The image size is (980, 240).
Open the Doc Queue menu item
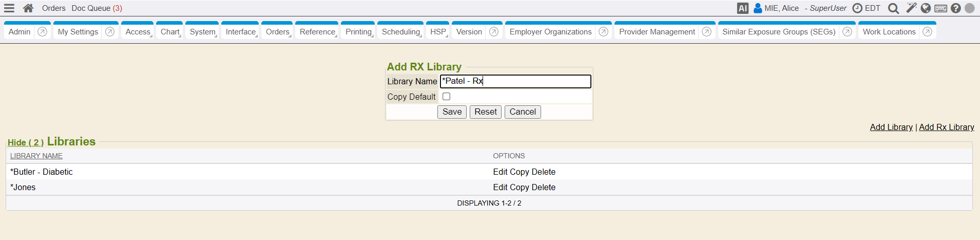(x=97, y=8)
